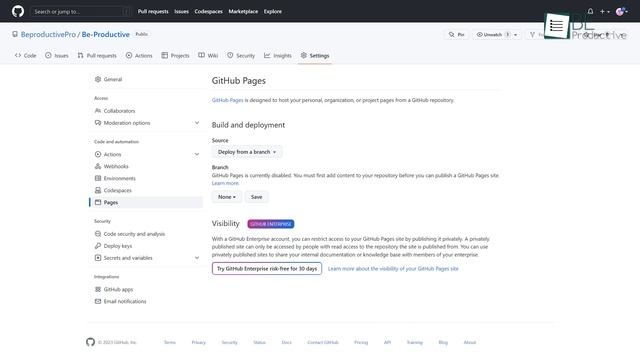Open Status link in footer
This screenshot has height=360, width=640.
[259, 342]
